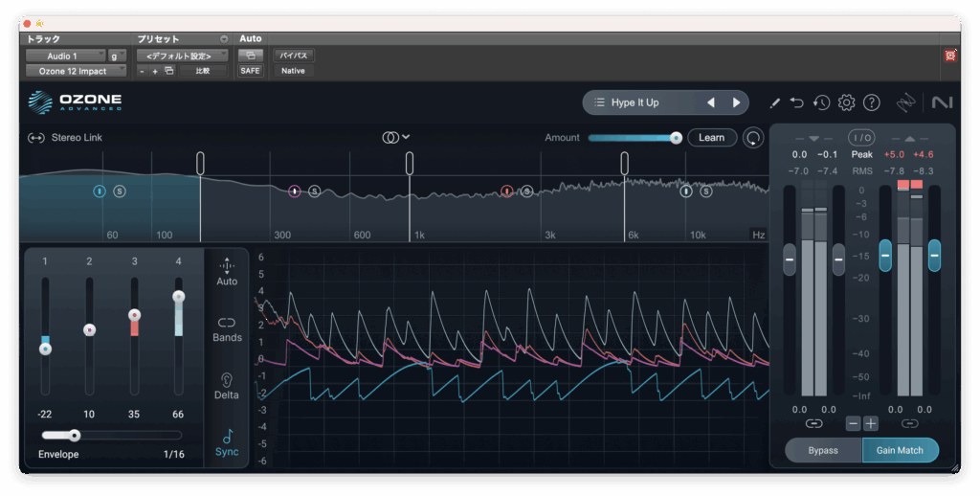The image size is (980, 496).
Task: Load the previous preset with left arrow
Action: pos(710,102)
